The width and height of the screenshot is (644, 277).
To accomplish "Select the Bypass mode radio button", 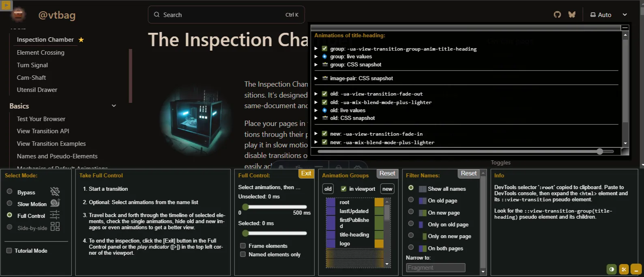I will coord(10,192).
